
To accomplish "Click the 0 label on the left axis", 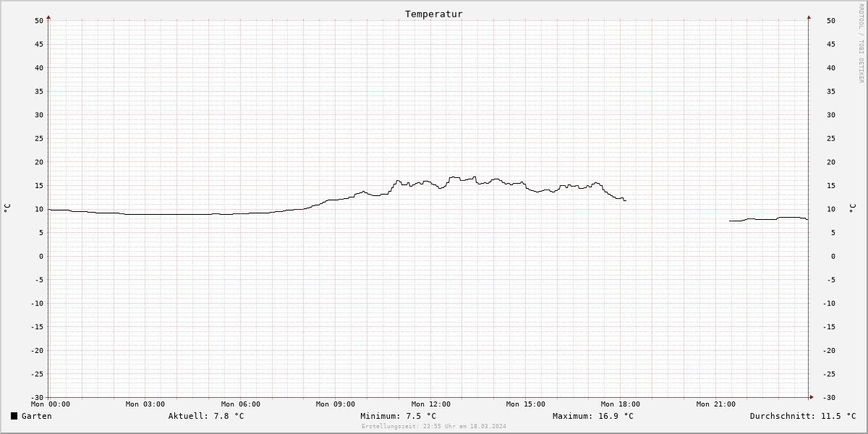I will coord(42,256).
